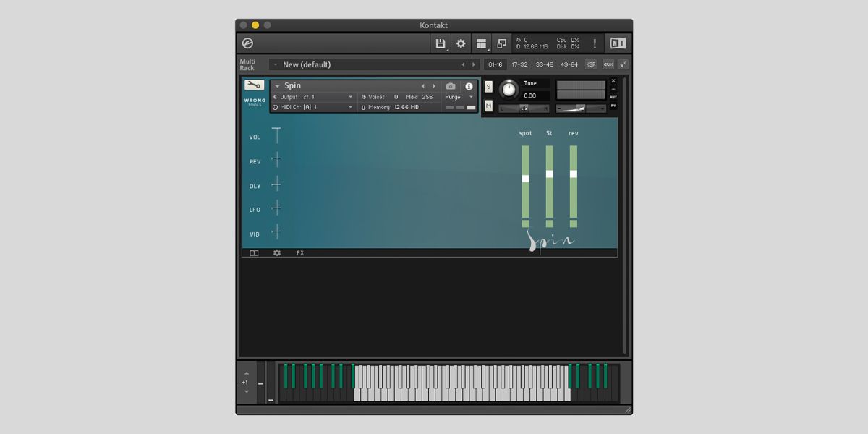Toggle the button beneath the spot slider
Image resolution: width=868 pixels, height=434 pixels.
pos(525,224)
